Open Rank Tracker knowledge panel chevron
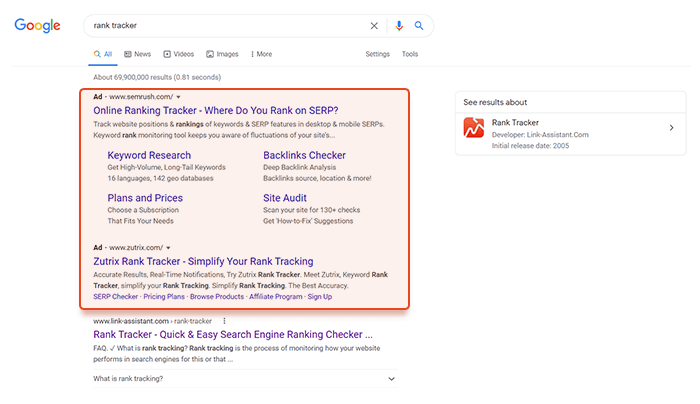This screenshot has width=700, height=404. point(671,128)
